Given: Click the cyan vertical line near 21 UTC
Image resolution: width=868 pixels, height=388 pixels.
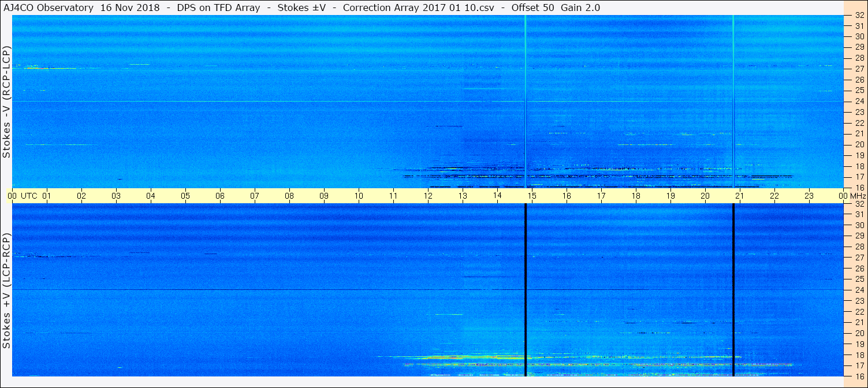Looking at the screenshot, I should point(733,102).
